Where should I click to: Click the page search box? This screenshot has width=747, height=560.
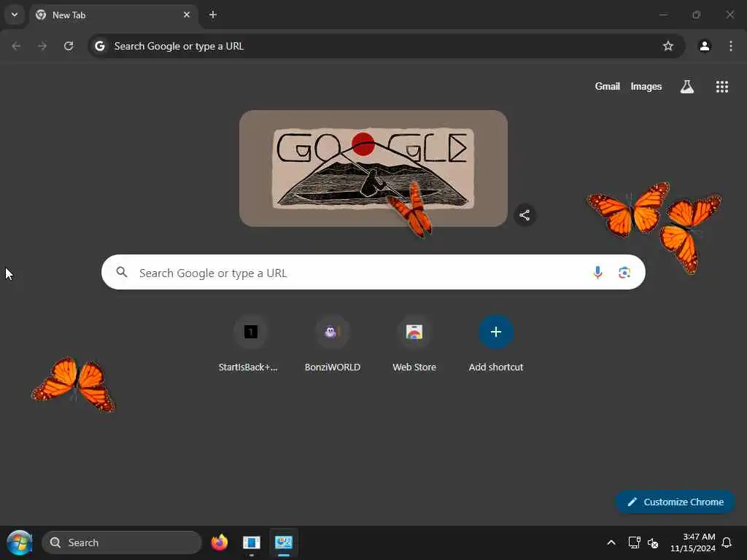pos(373,273)
